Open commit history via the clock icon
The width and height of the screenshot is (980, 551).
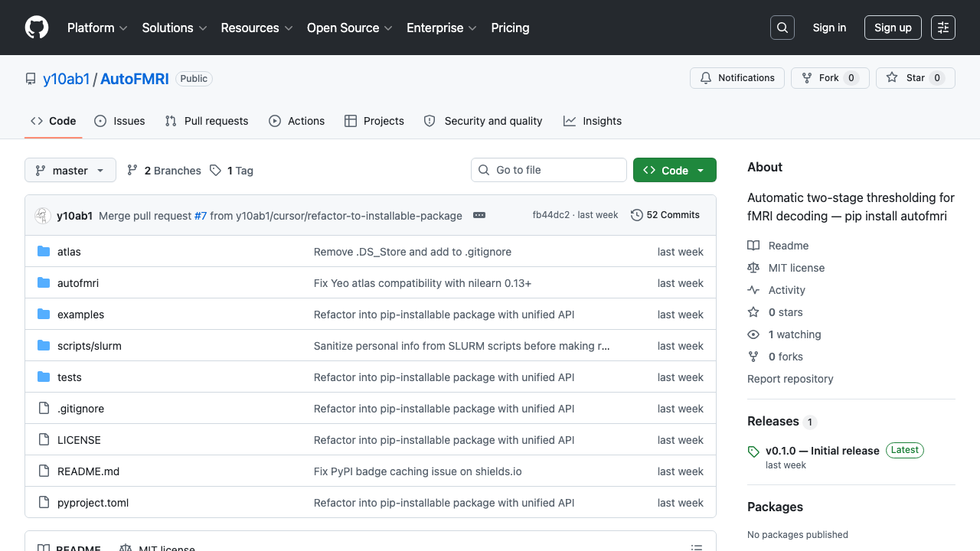tap(637, 215)
